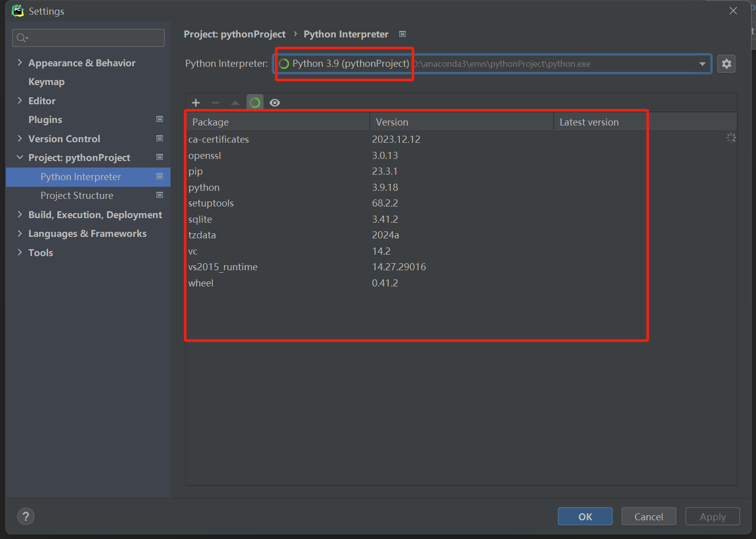
Task: Select Python Interpreter in the sidebar
Action: [88, 177]
